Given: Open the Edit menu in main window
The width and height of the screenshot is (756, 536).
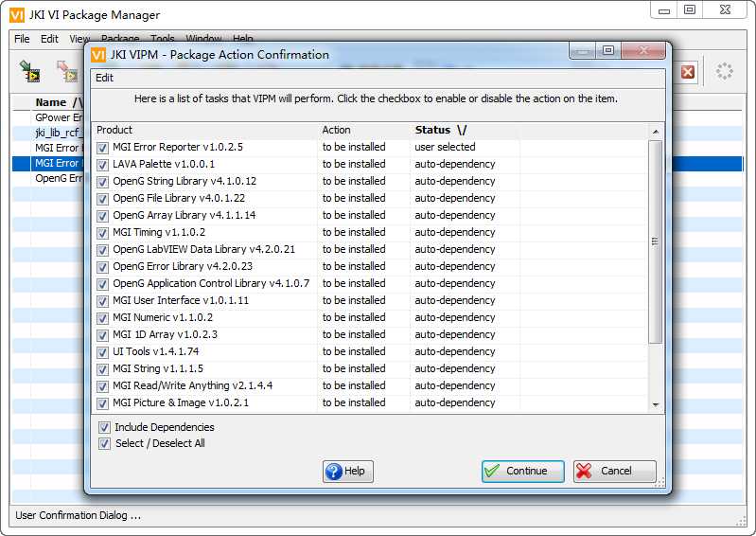Looking at the screenshot, I should [x=49, y=39].
